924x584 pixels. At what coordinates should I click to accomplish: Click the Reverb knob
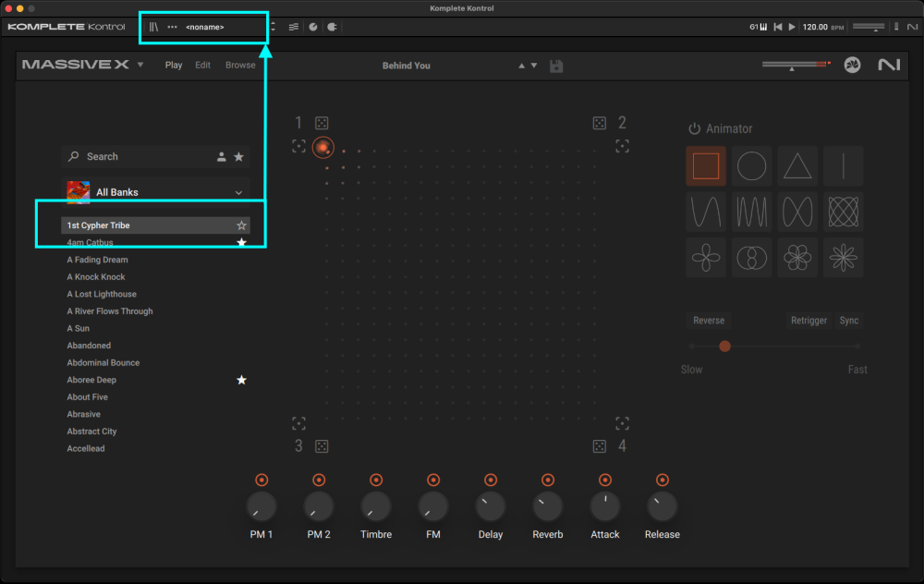(547, 506)
